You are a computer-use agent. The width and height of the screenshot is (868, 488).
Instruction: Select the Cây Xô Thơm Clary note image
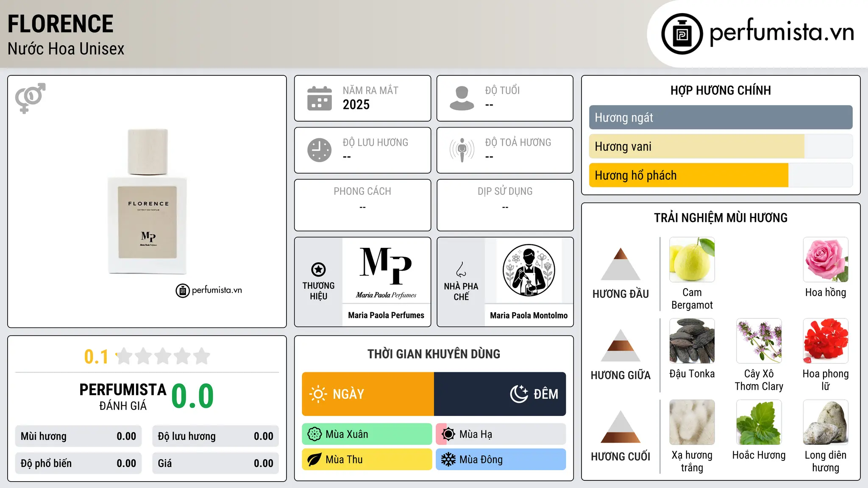click(759, 341)
